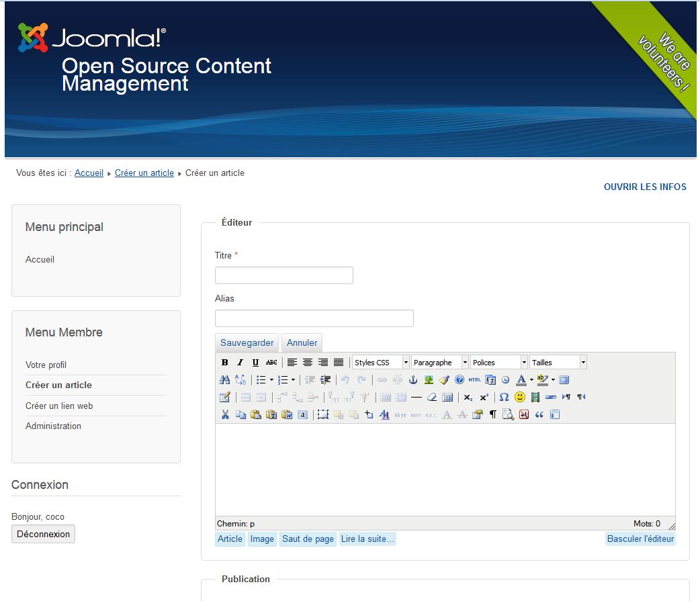Screen dimensions: 700x601
Task: Insert an unordered bullet list
Action: click(x=261, y=379)
